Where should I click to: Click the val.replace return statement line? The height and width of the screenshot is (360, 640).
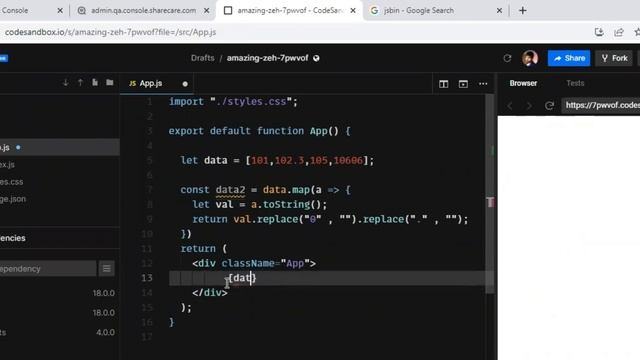coord(330,219)
